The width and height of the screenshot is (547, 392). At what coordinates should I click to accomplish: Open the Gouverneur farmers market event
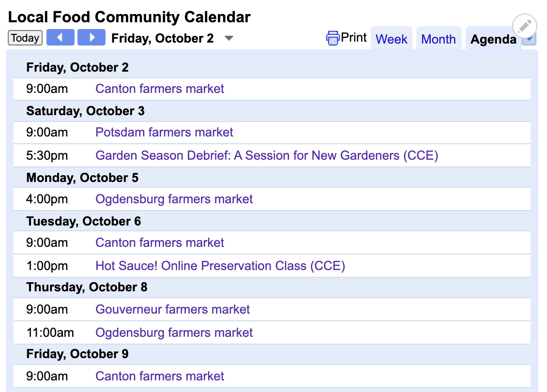click(x=173, y=309)
